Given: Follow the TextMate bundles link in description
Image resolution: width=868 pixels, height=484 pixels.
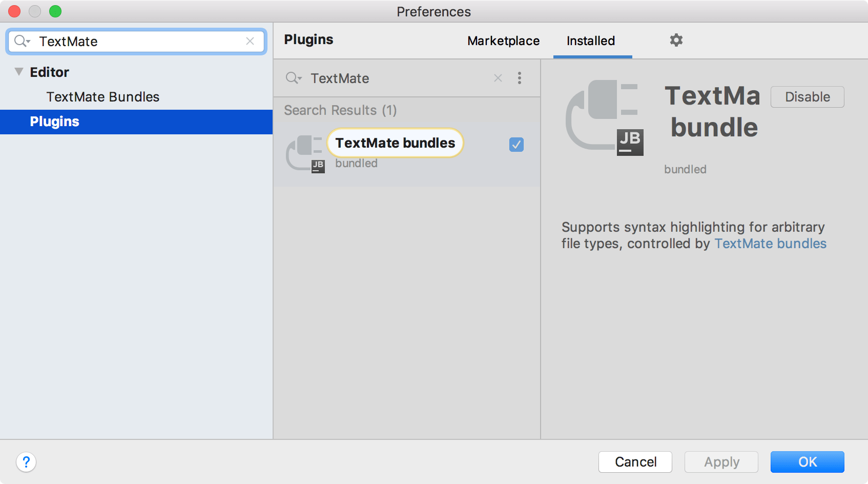Looking at the screenshot, I should pos(770,244).
